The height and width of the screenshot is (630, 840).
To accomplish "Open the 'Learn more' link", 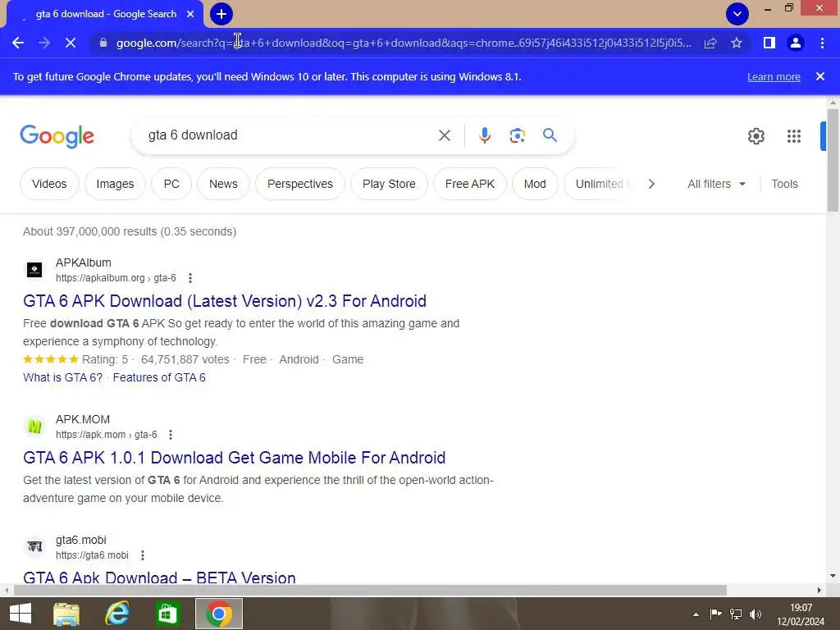I will tap(774, 76).
